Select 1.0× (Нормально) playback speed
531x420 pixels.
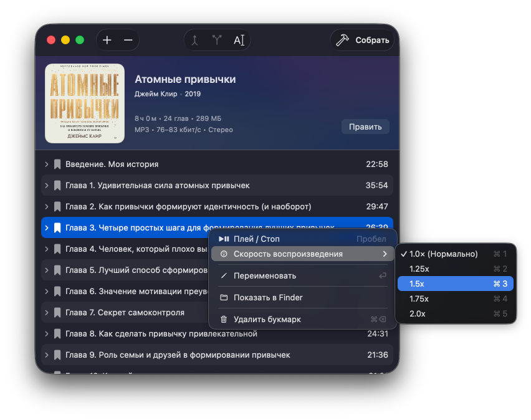tap(443, 254)
